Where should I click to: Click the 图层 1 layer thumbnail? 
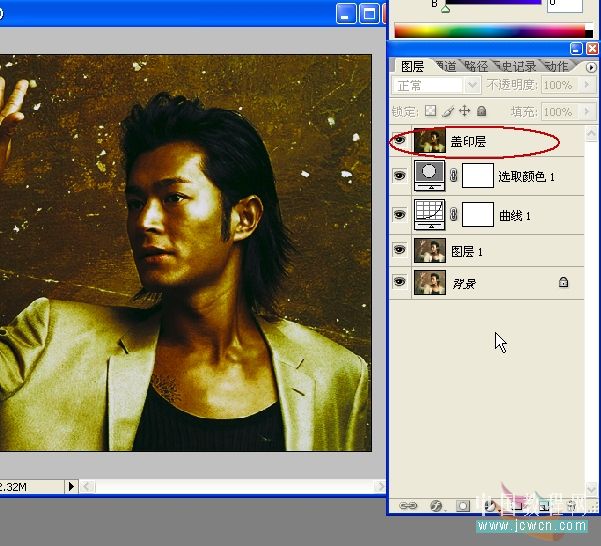point(430,250)
